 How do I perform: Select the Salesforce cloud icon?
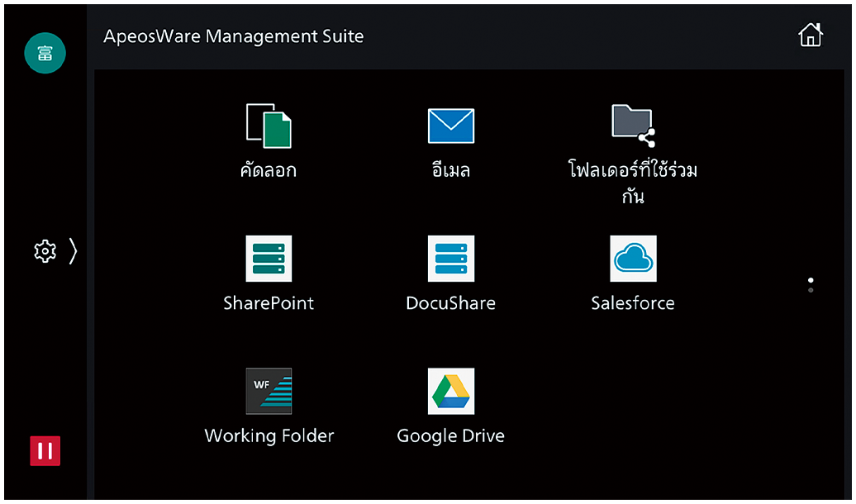click(632, 258)
